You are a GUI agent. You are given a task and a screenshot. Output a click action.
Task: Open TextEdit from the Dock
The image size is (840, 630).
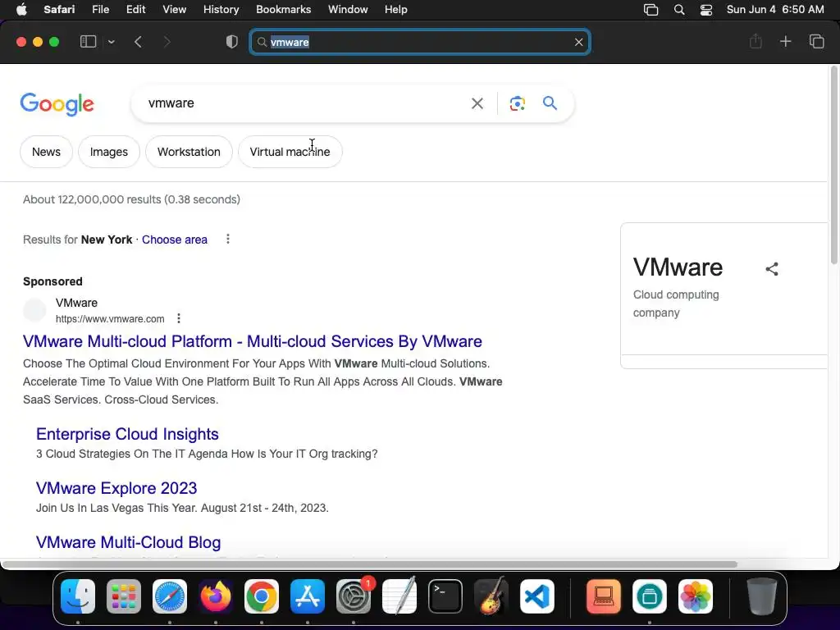(x=399, y=596)
